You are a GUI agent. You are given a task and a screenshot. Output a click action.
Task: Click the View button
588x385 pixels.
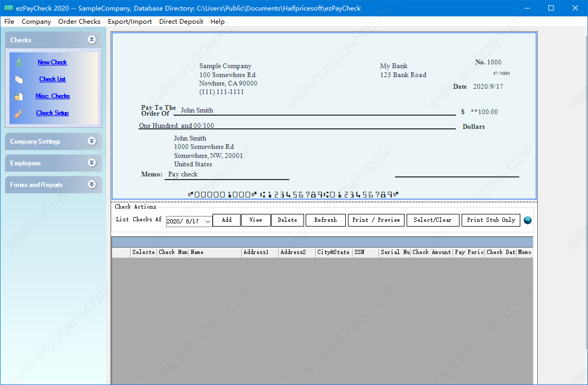256,220
